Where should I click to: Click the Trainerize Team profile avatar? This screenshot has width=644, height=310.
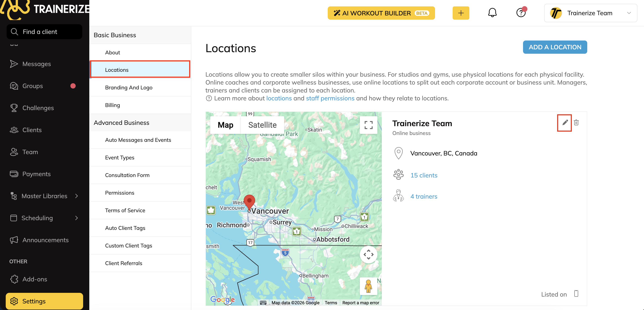[x=556, y=13]
